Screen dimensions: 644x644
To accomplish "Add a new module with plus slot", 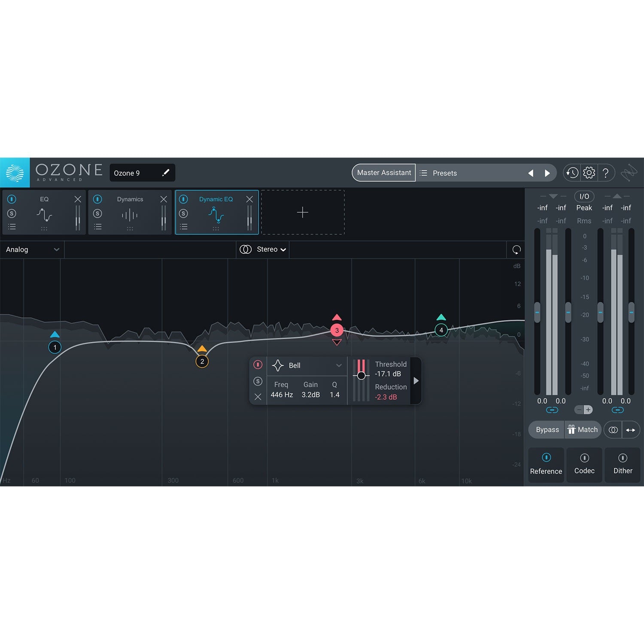I will [303, 212].
